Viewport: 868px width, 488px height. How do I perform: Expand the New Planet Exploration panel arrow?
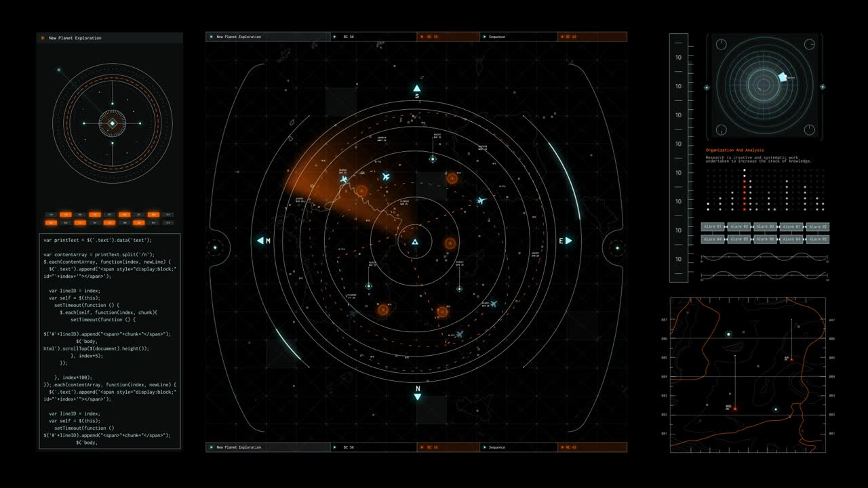(210, 37)
